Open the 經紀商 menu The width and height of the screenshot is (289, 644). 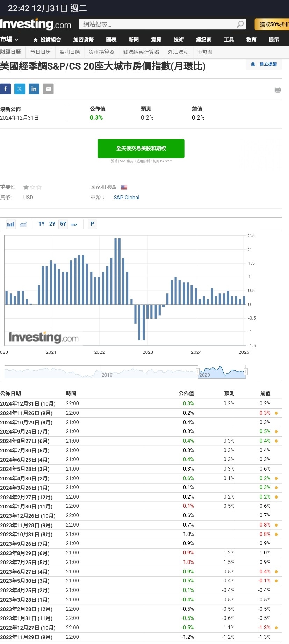(204, 40)
